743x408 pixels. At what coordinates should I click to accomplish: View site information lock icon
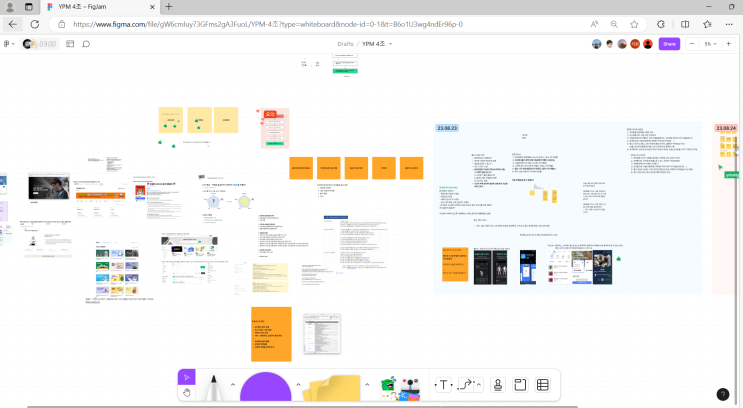pos(62,24)
